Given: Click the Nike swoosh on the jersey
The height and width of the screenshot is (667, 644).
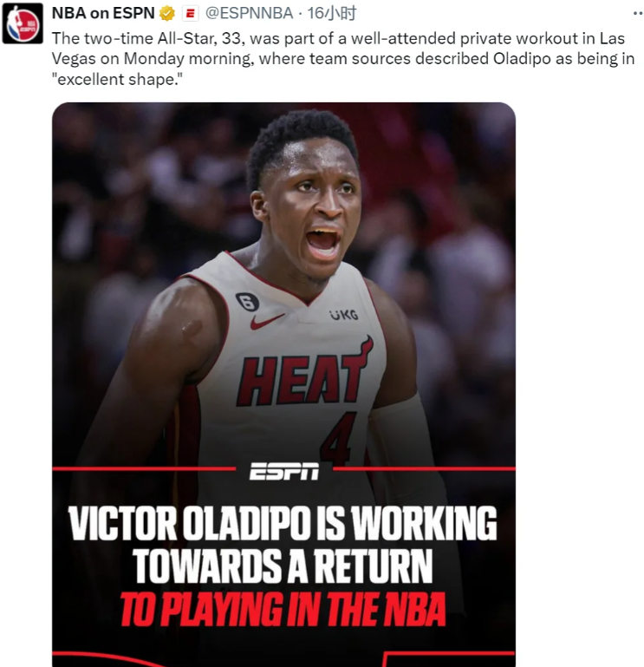Looking at the screenshot, I should 266,321.
